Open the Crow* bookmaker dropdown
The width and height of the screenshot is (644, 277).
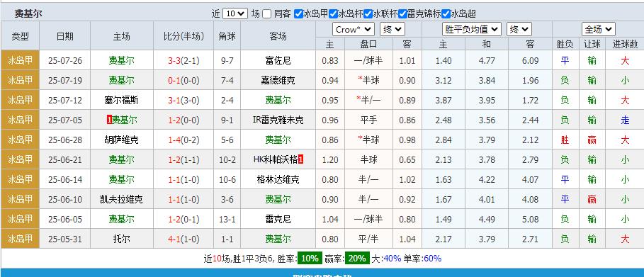pyautogui.click(x=354, y=29)
